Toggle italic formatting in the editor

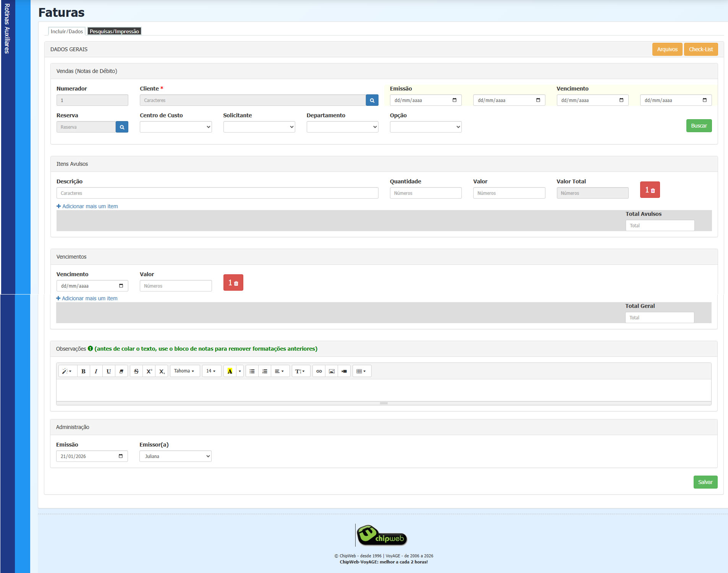(96, 371)
